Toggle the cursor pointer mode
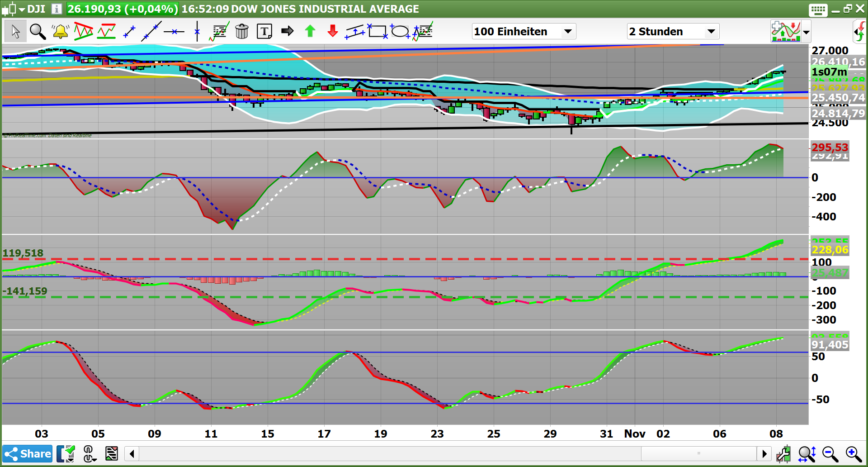 15,32
